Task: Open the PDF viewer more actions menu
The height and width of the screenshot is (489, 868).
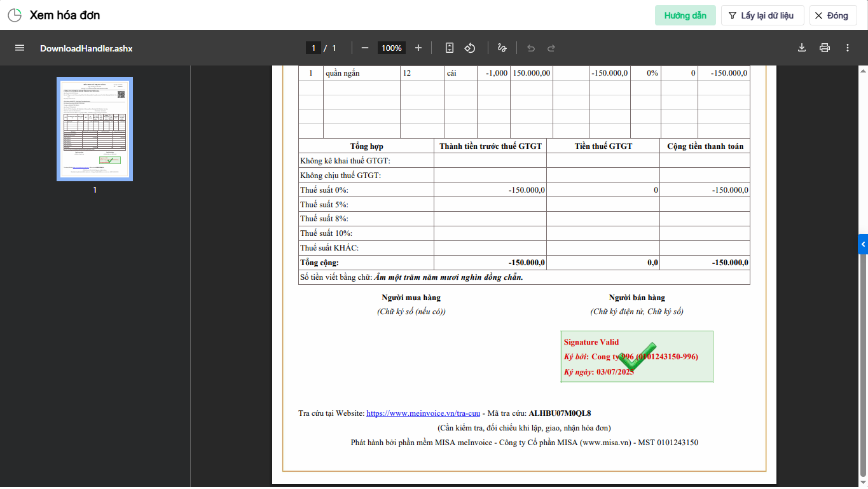Action: coord(848,48)
